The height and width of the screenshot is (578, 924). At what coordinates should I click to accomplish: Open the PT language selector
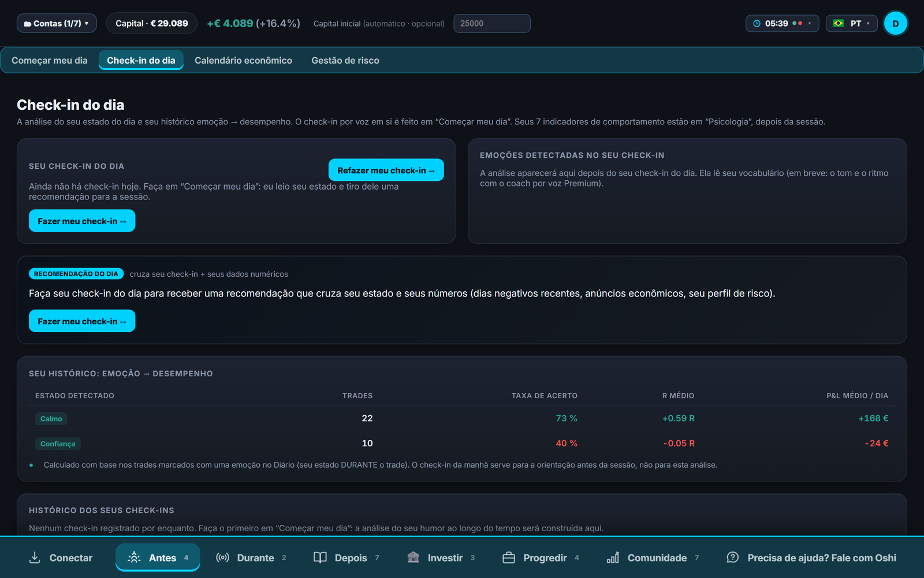tap(851, 23)
